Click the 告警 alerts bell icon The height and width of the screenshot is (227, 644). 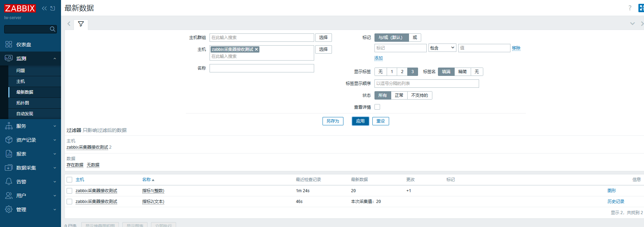coord(9,182)
